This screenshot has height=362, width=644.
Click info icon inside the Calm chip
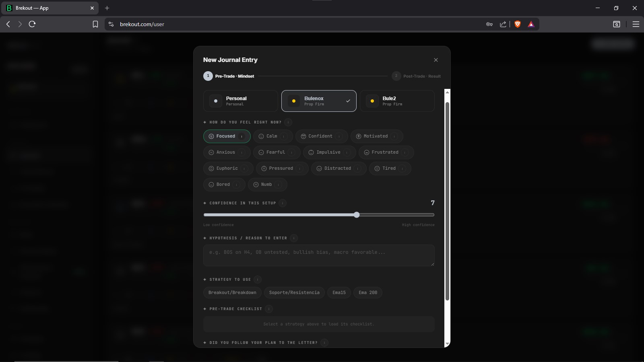[x=284, y=136]
